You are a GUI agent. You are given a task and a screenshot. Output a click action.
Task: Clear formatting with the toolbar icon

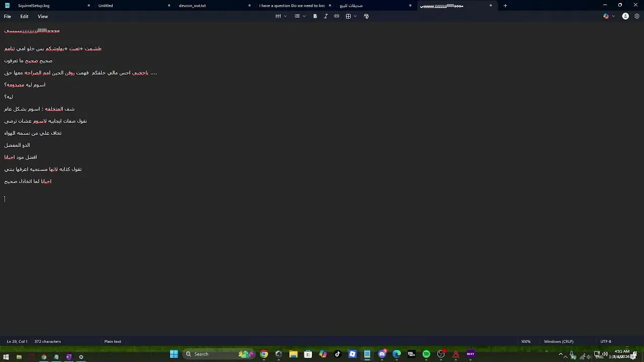point(366,16)
